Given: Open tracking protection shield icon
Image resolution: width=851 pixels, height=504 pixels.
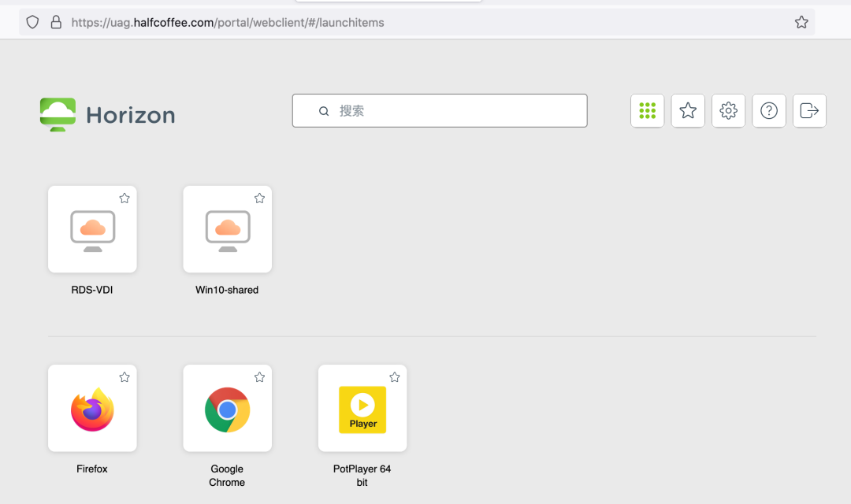Looking at the screenshot, I should pyautogui.click(x=32, y=22).
